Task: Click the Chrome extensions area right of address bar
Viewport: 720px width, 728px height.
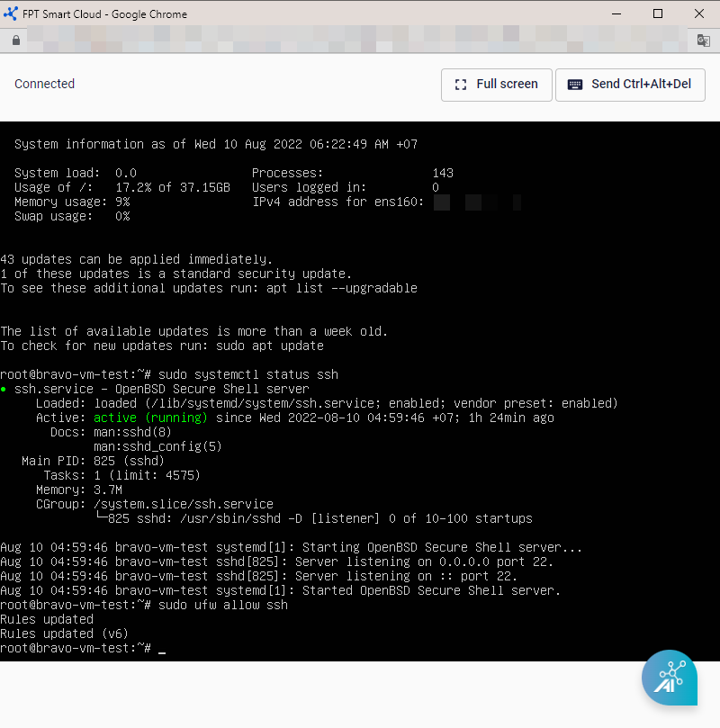Action: 703,40
